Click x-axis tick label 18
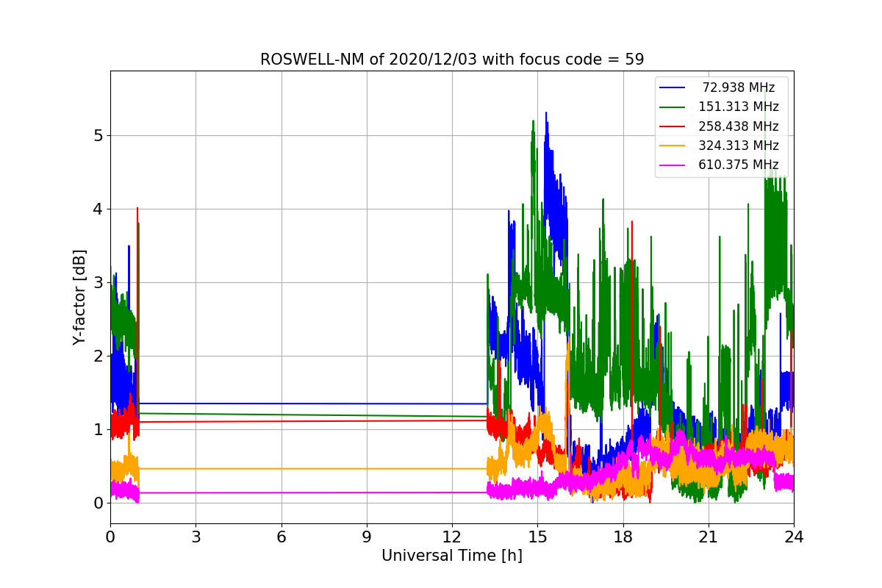 623,537
